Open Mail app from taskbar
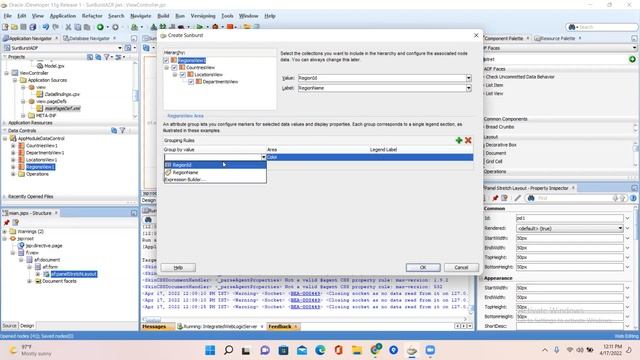The width and height of the screenshot is (640, 360). click(x=302, y=350)
